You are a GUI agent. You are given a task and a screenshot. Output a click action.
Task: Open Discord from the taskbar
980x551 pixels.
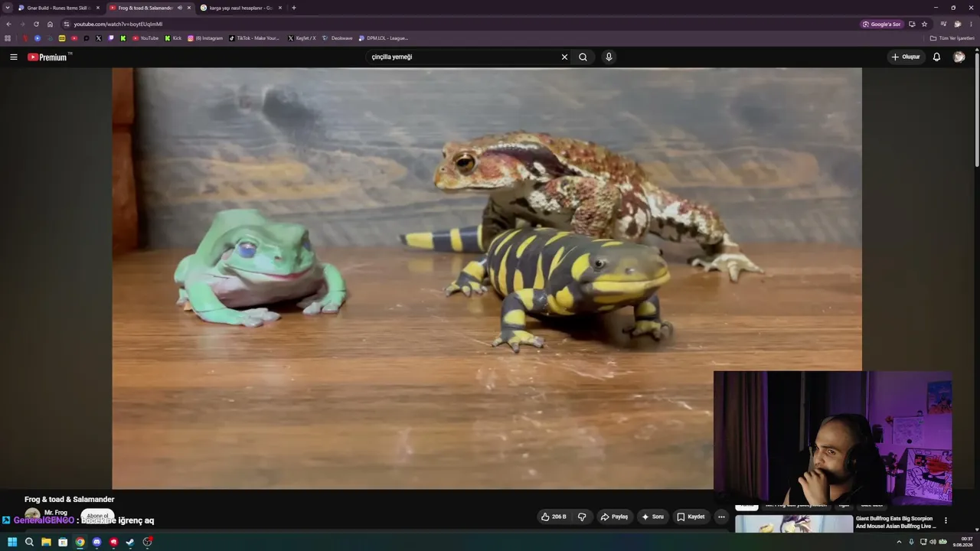pos(96,542)
